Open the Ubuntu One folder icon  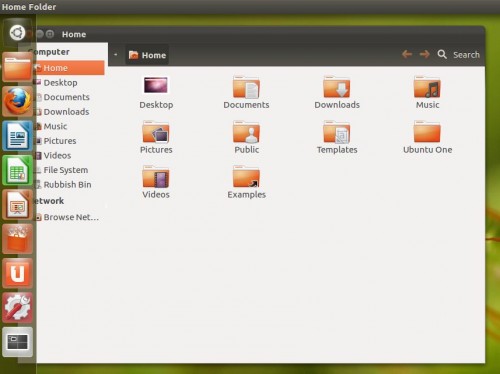[x=427, y=132]
